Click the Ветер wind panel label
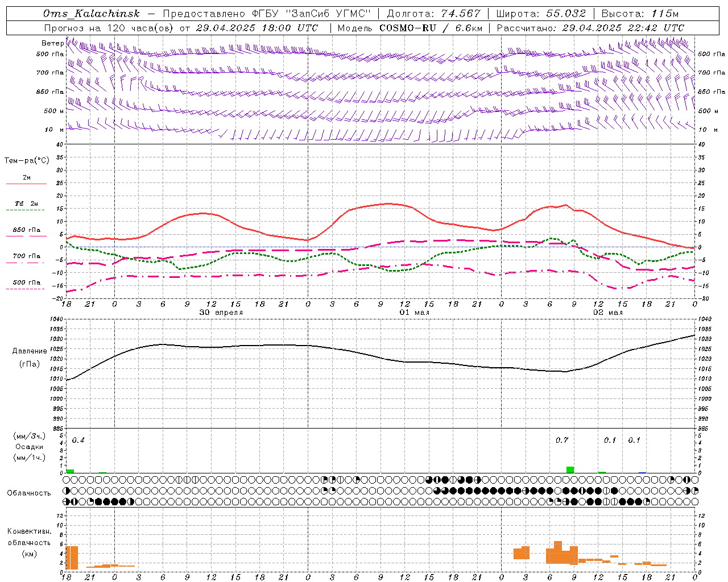 [x=52, y=43]
